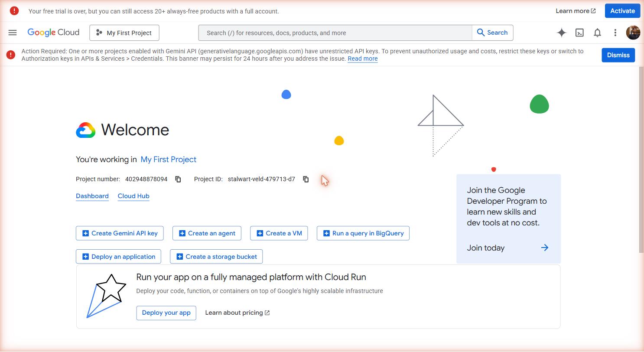Screen dimensions: 644x352
Task: Open Gemini AI assistant sparkle icon
Action: pos(562,33)
